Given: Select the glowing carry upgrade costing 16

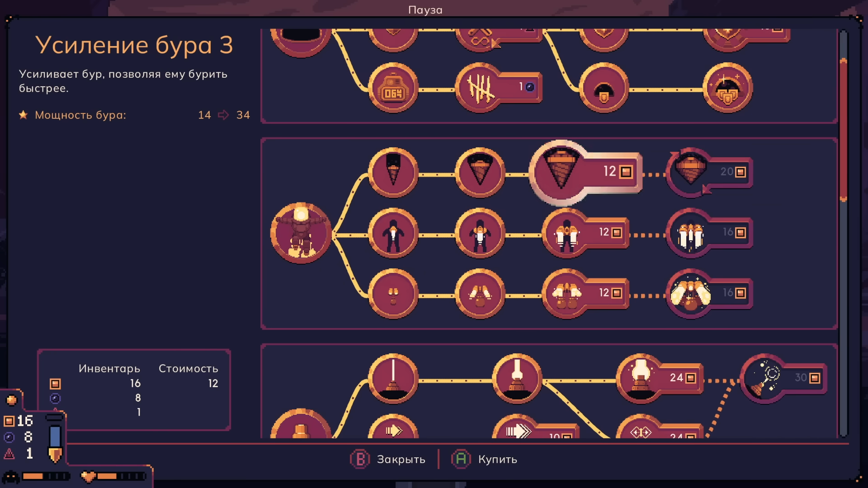Looking at the screenshot, I should pos(710,294).
